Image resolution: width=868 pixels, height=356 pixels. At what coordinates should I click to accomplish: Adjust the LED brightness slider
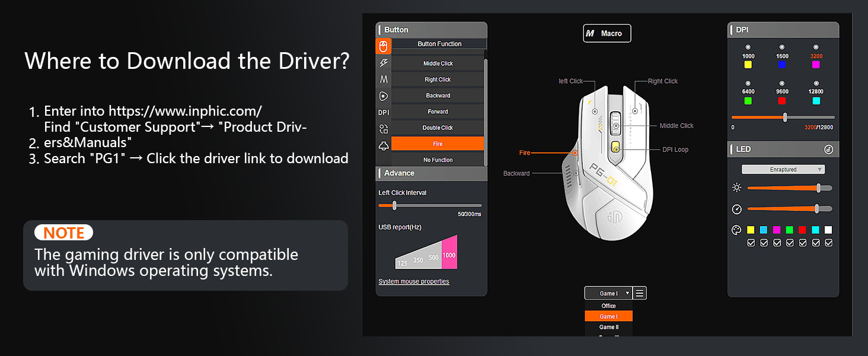819,187
